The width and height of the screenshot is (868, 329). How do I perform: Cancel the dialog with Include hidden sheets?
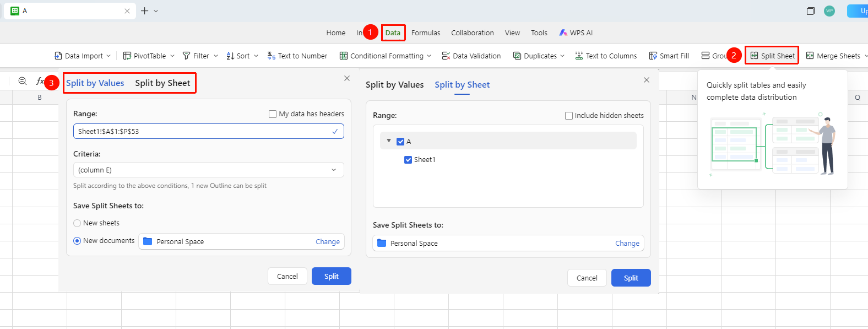point(587,278)
